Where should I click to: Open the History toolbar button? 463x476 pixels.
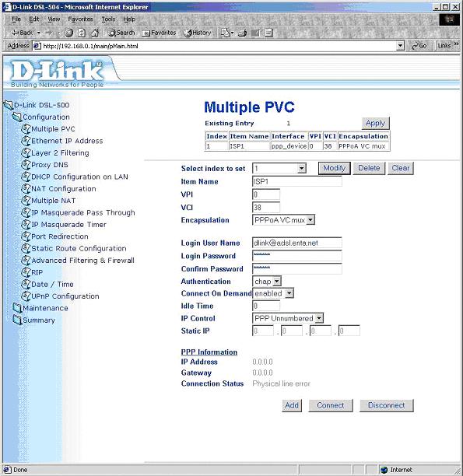[x=198, y=33]
